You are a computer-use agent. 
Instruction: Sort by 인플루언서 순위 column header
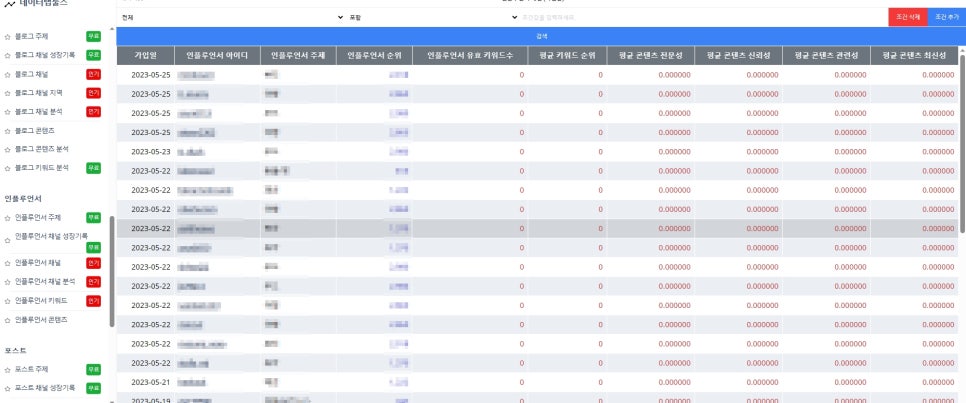click(x=372, y=56)
